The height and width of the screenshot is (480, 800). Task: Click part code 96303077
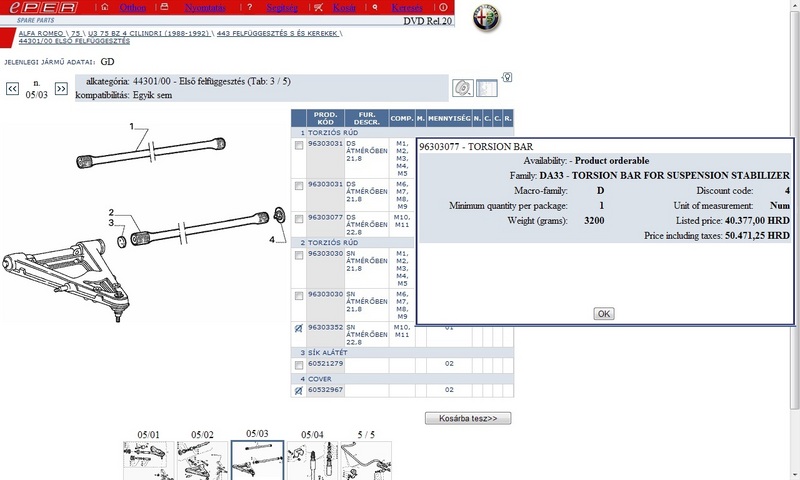point(325,217)
